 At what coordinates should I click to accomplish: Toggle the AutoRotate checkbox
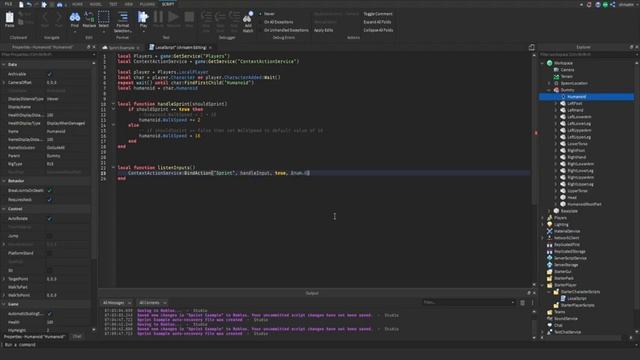(50, 218)
